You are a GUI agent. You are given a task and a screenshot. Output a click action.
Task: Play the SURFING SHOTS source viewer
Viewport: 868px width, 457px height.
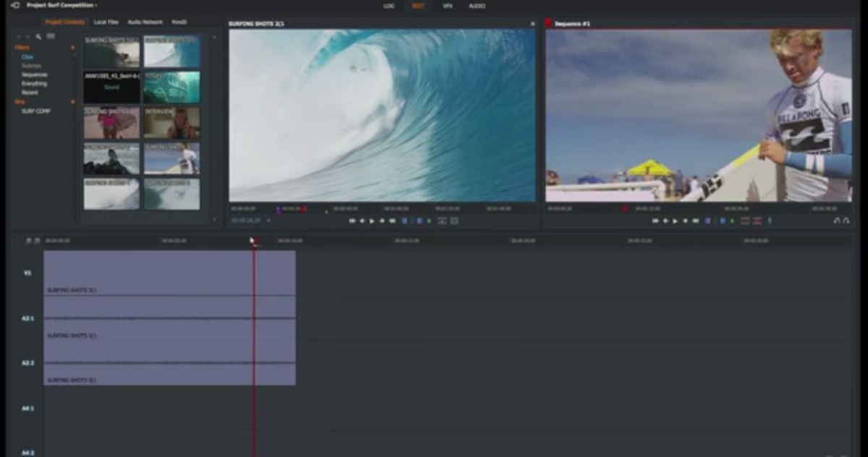(372, 221)
